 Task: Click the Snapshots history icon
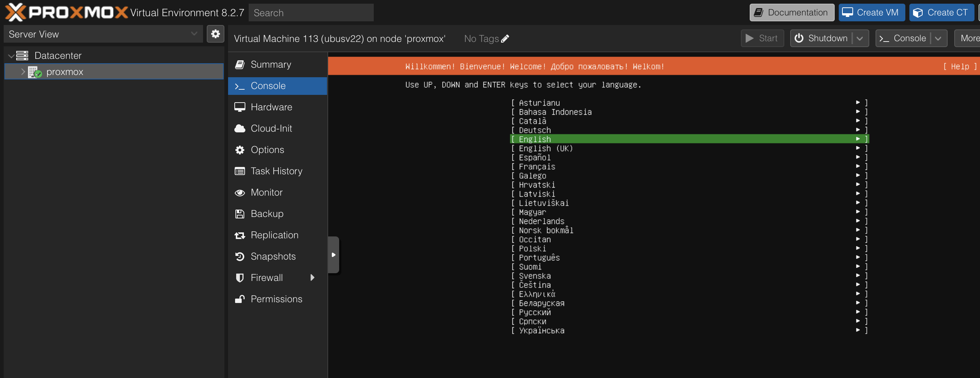[240, 257]
